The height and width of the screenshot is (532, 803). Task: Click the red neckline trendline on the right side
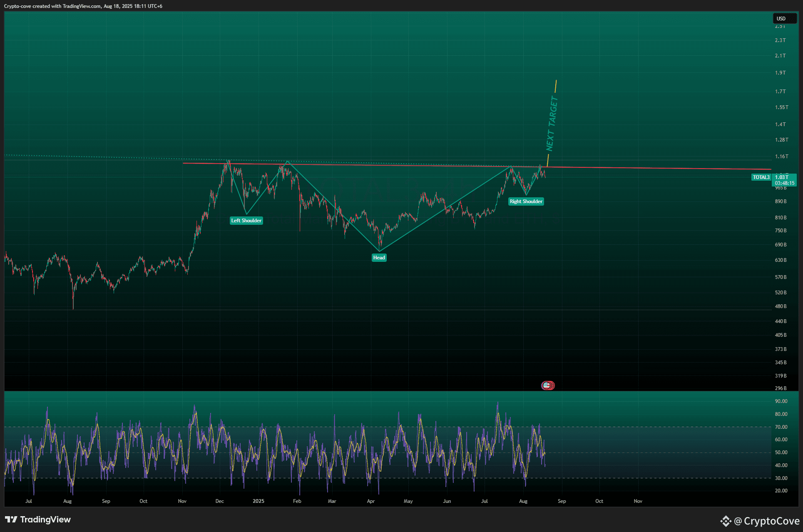click(666, 168)
